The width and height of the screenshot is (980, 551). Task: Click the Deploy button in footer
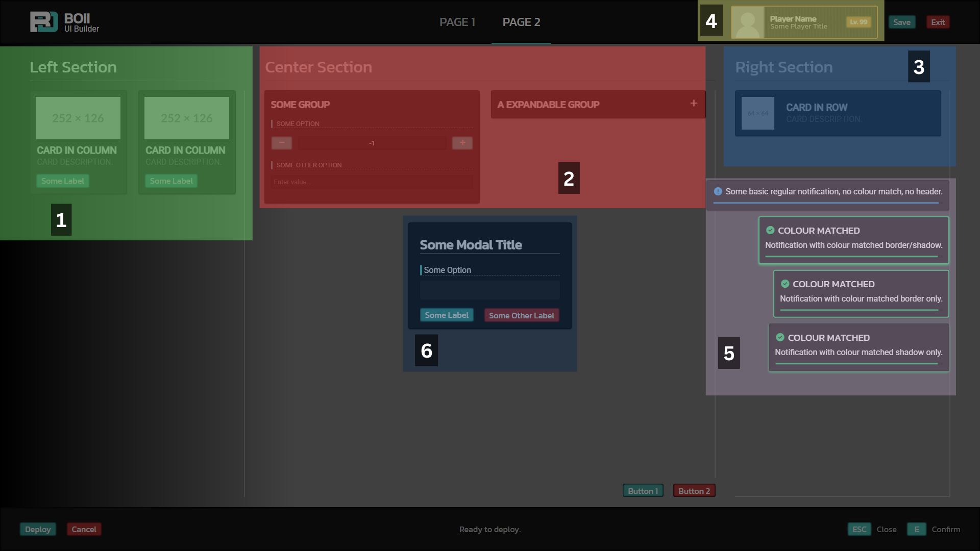[38, 529]
